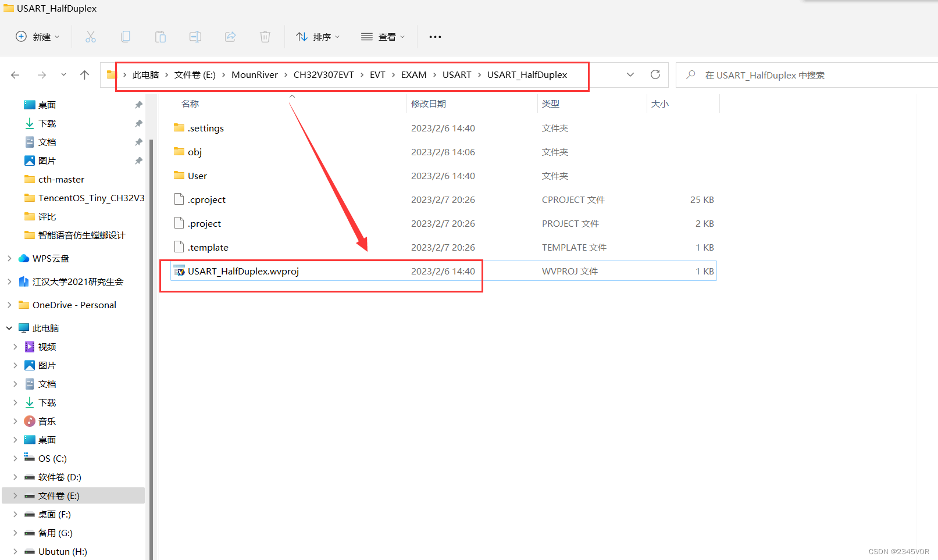The image size is (938, 560).
Task: Click the cth-master folder icon in sidebar
Action: pos(30,179)
